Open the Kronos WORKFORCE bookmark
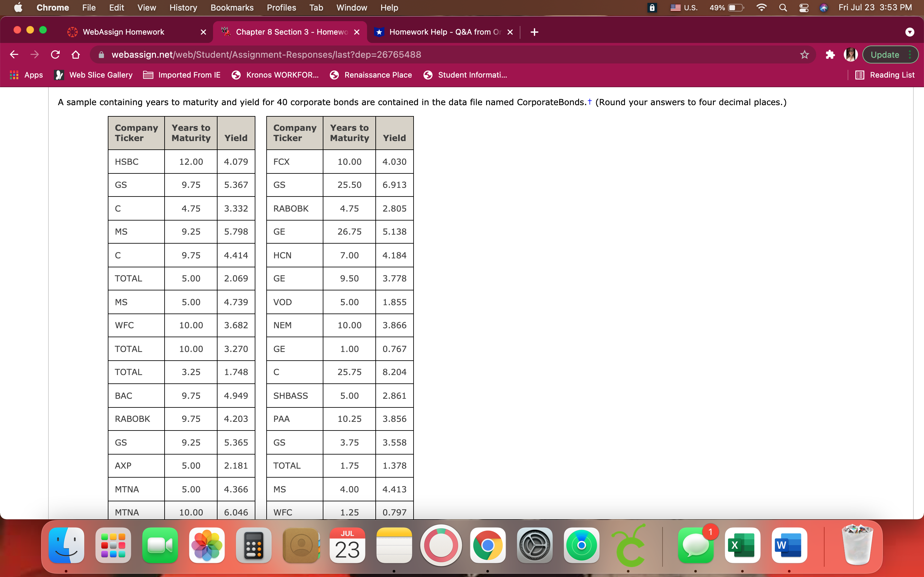The width and height of the screenshot is (924, 577). click(275, 75)
